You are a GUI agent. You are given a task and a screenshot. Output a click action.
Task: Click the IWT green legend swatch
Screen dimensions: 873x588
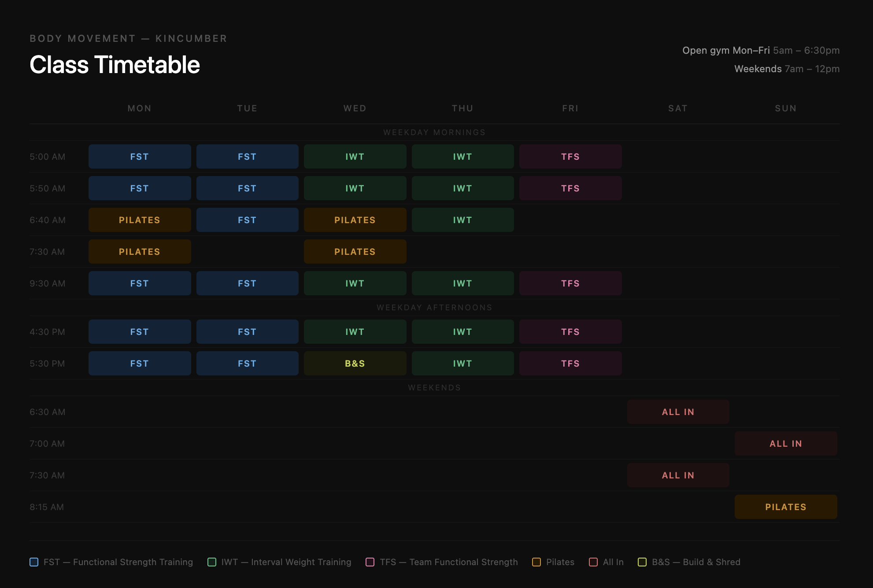click(x=212, y=562)
